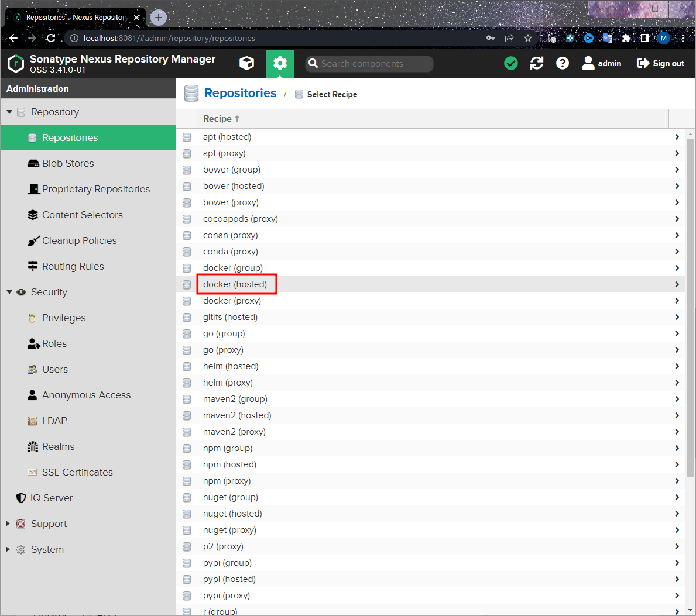Click the recipe list vertical scrollbar
This screenshot has height=616, width=696.
click(x=690, y=307)
